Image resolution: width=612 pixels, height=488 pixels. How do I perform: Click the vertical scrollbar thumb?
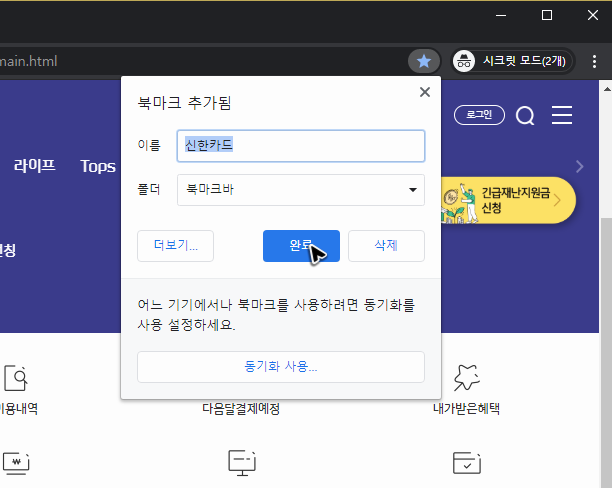(606, 353)
